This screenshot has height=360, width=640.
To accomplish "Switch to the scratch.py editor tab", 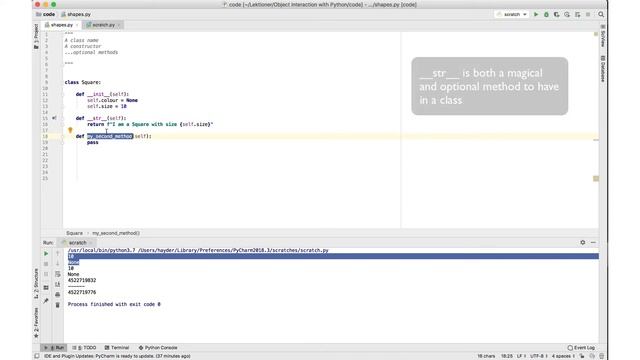I will pyautogui.click(x=103, y=25).
